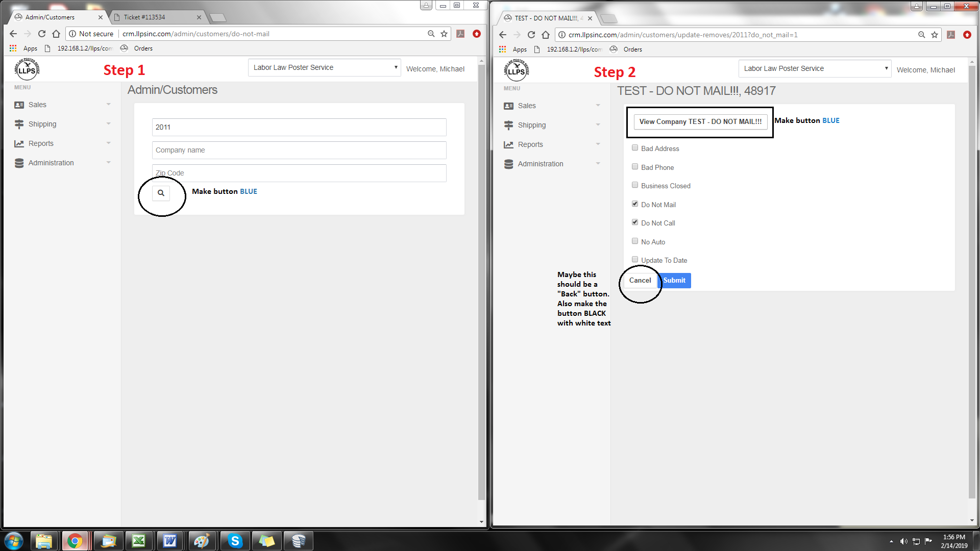The width and height of the screenshot is (980, 551).
Task: Open the Labor Law Poster Service dropdown on right
Action: (x=815, y=68)
